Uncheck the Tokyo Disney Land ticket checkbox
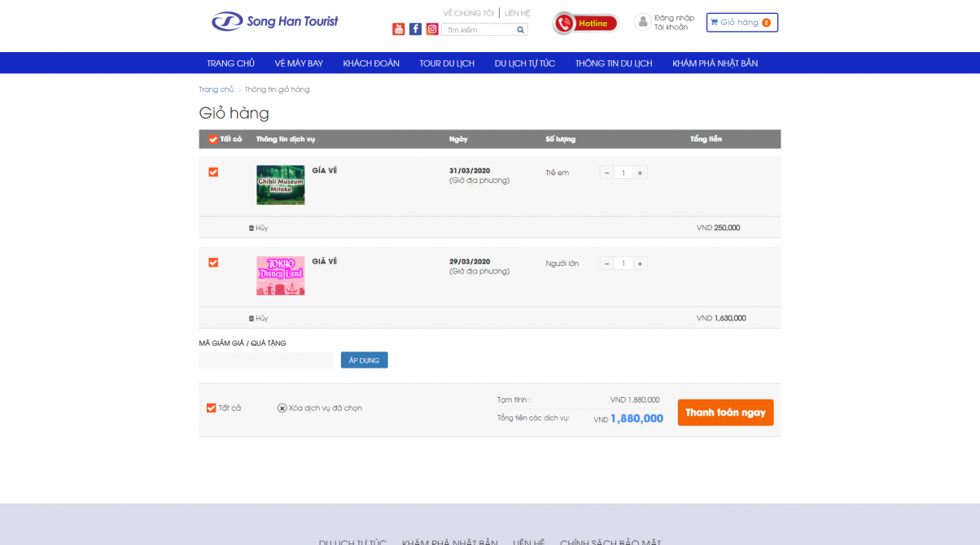 pos(213,263)
